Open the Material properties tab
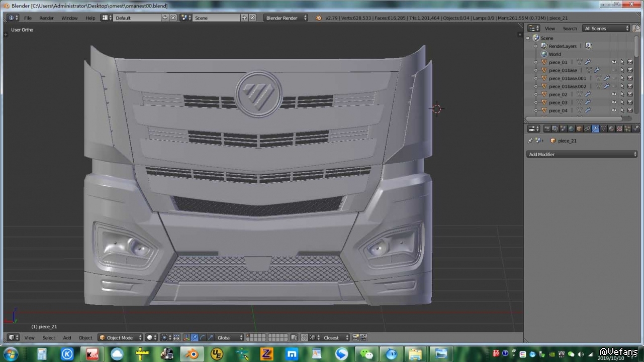This screenshot has width=644, height=362. tap(611, 129)
